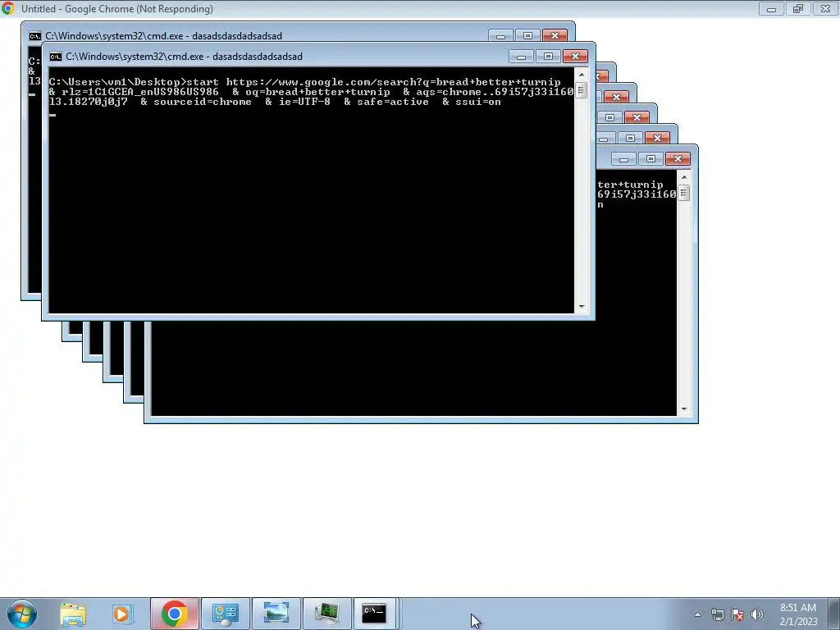Click the 'rlz=1C1GCEA_enUS986US986' text
The width and height of the screenshot is (840, 630).
139,92
